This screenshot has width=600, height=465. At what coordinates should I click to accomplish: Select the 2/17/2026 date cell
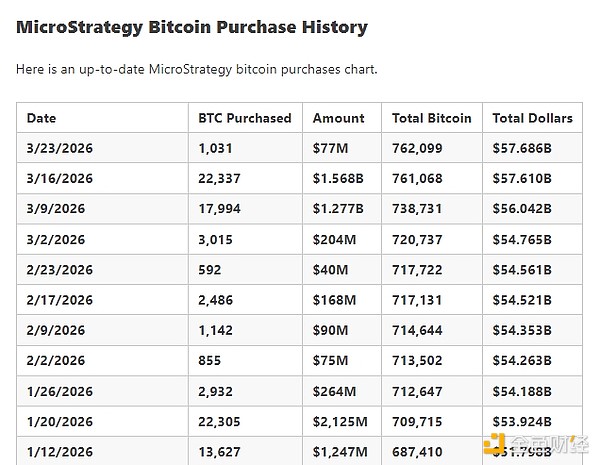[x=60, y=301]
